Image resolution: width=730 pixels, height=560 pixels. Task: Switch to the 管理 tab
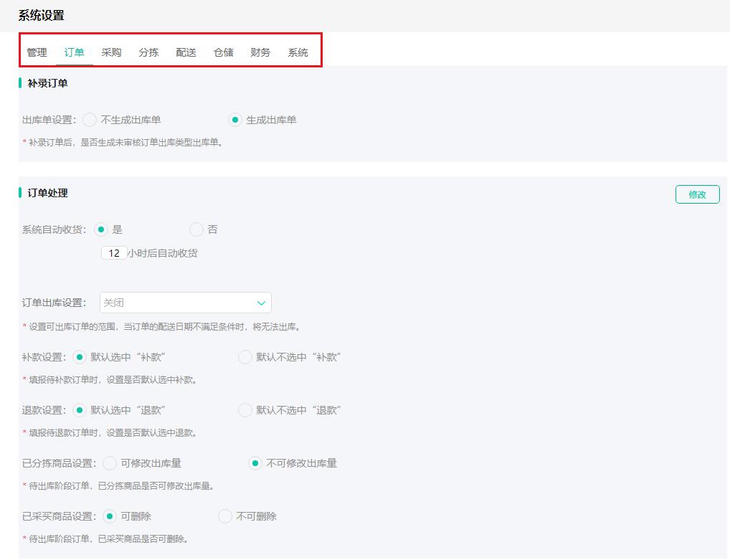pyautogui.click(x=37, y=52)
